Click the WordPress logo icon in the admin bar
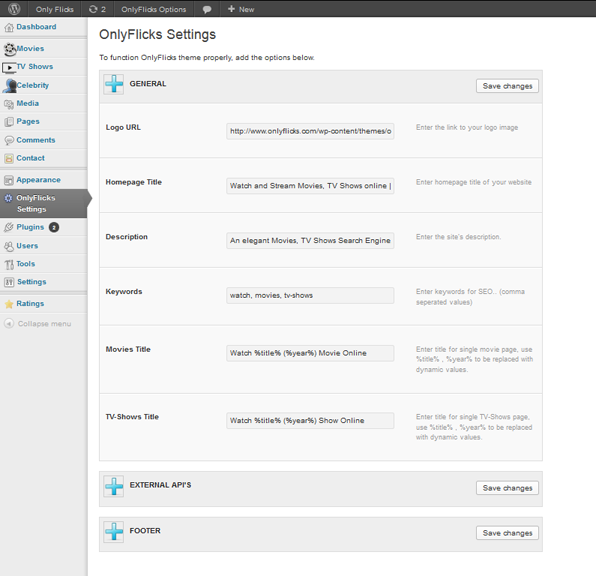The height and width of the screenshot is (576, 596). point(14,9)
